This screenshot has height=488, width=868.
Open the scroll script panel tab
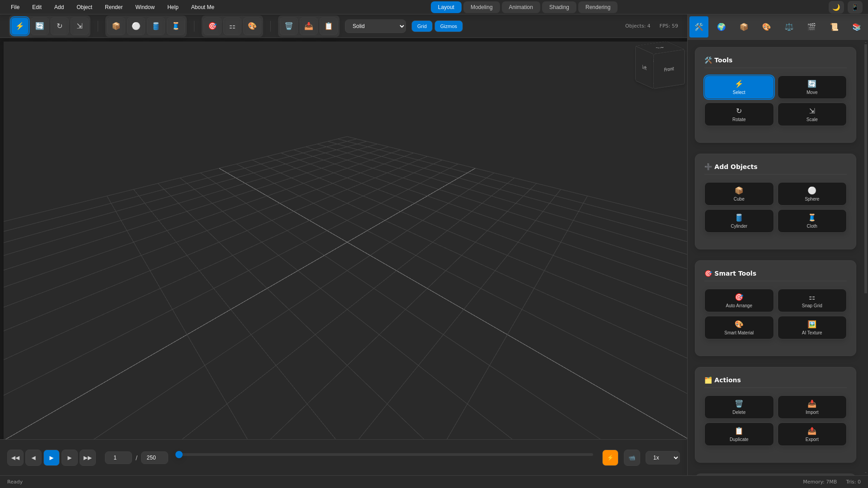click(x=834, y=27)
